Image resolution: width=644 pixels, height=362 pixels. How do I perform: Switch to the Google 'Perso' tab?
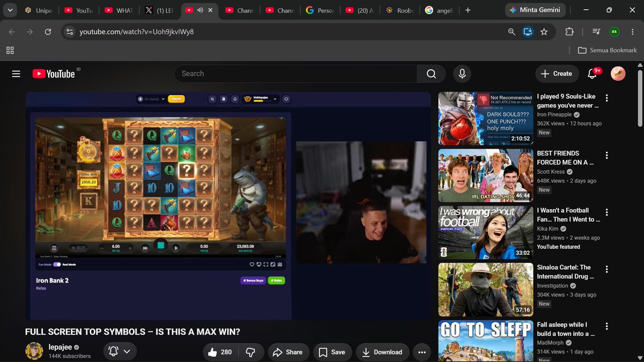tap(321, 10)
